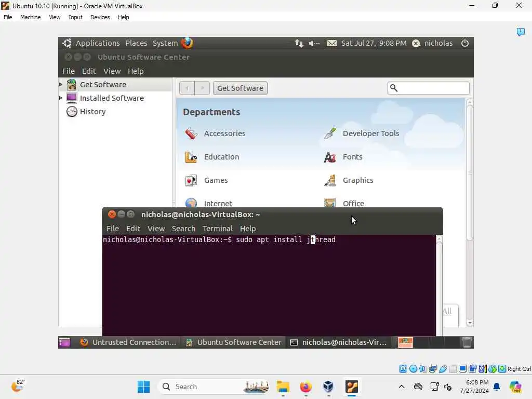Open VirtualBox Machine menu

coord(31,17)
